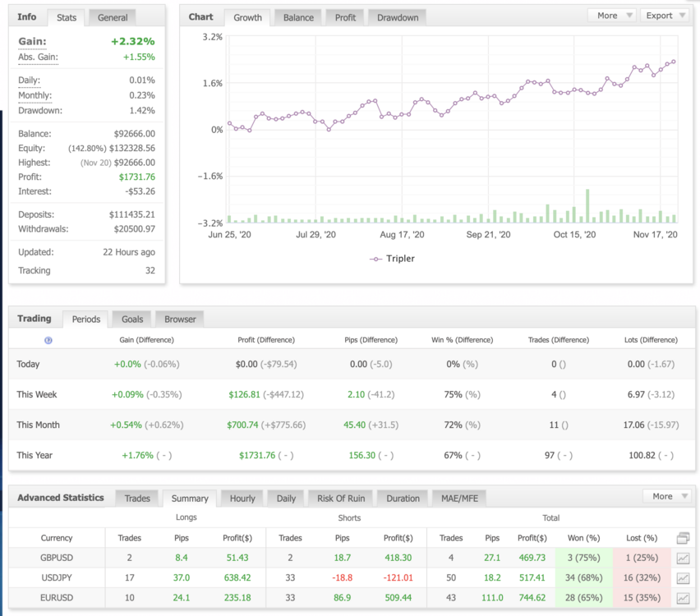Click This Month profit $700.74
Viewport: 700px width, 616px height.
[242, 425]
